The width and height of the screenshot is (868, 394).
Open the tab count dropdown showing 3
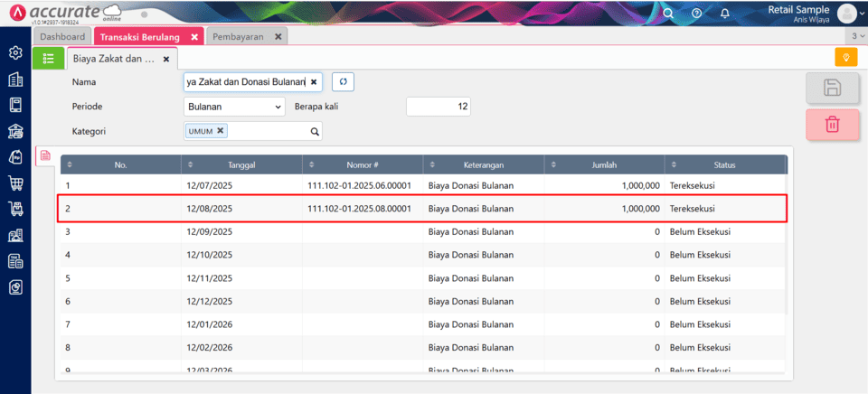(x=855, y=36)
